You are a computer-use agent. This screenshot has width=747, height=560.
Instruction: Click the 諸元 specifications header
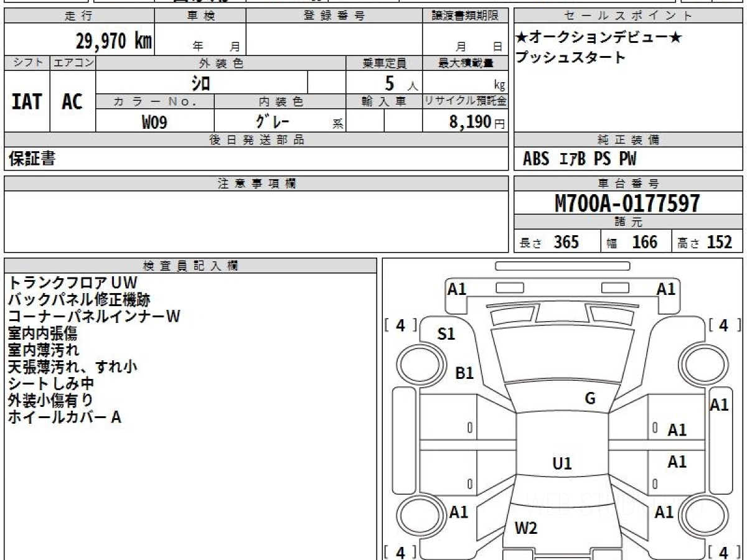(x=629, y=222)
